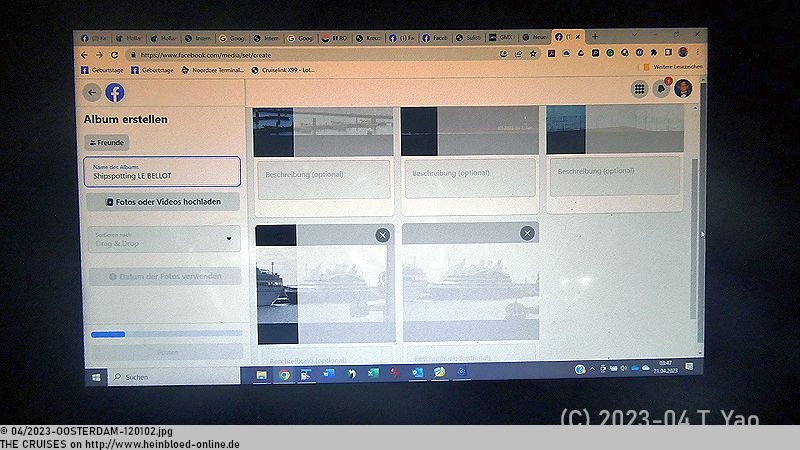800x450 pixels.
Task: Click Datum der Fotos verwenden button
Action: [165, 276]
